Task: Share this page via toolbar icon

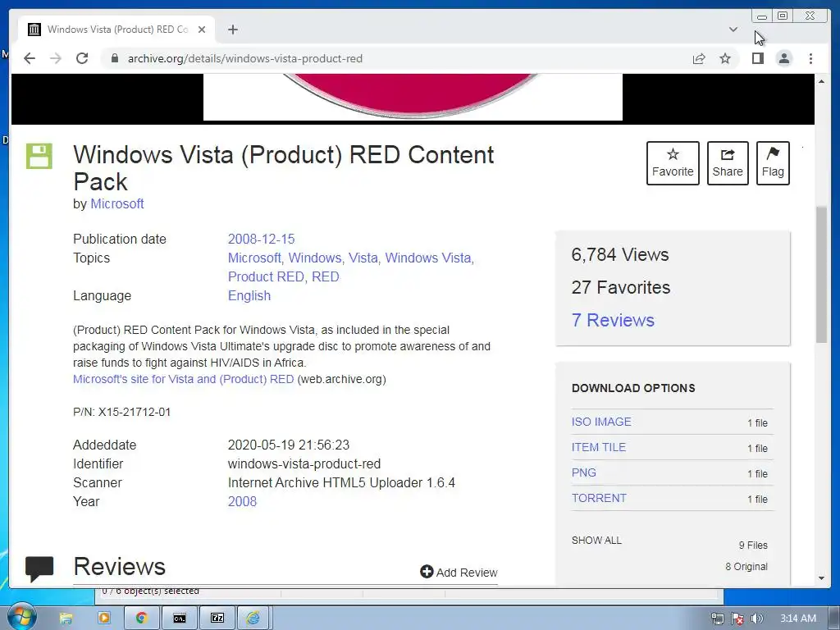Action: 699,58
